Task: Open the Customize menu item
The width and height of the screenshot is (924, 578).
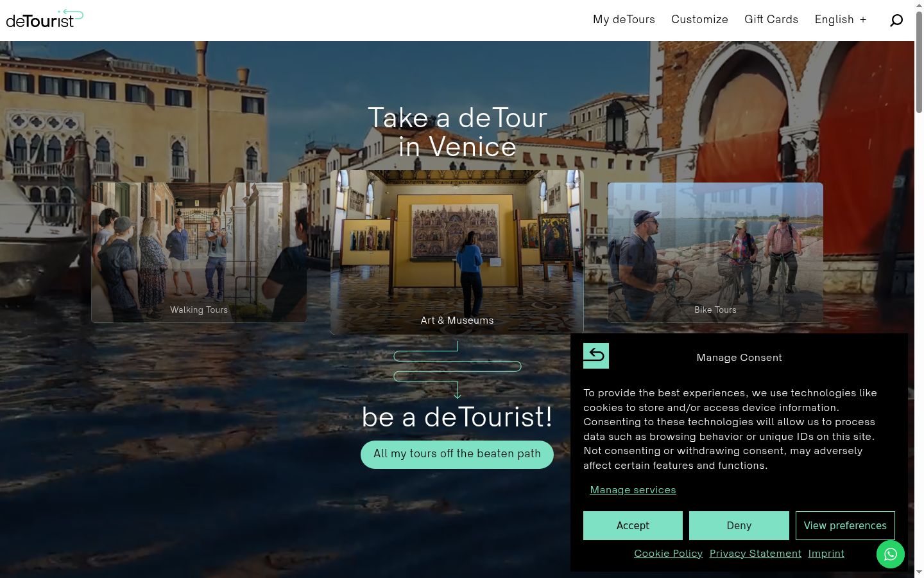Action: click(x=699, y=19)
